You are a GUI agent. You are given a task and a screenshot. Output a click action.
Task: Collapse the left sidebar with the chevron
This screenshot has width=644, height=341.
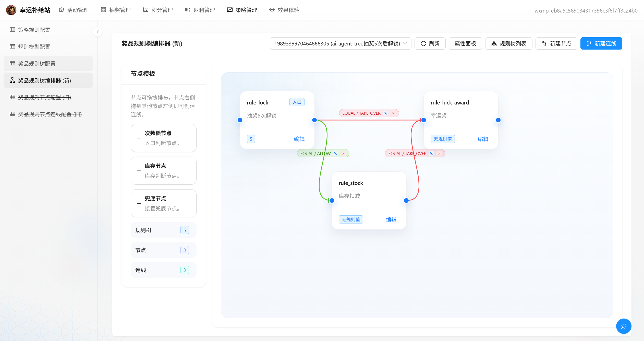click(98, 32)
